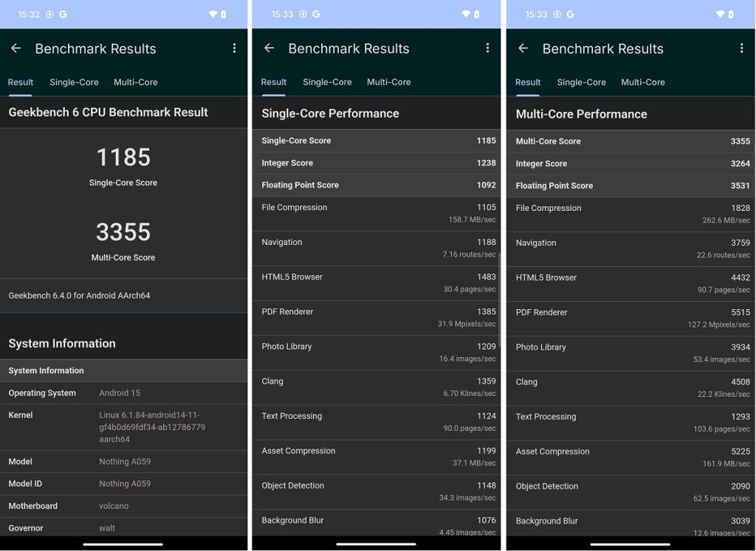
Task: Tap multi-core File Compression 1828 row
Action: click(x=630, y=215)
